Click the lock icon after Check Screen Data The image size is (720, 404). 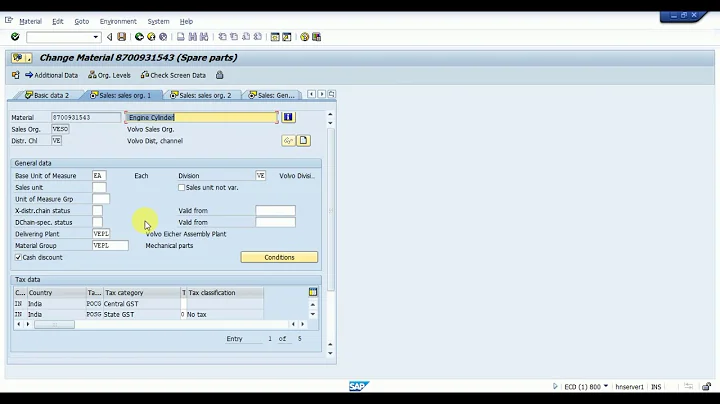coord(219,75)
